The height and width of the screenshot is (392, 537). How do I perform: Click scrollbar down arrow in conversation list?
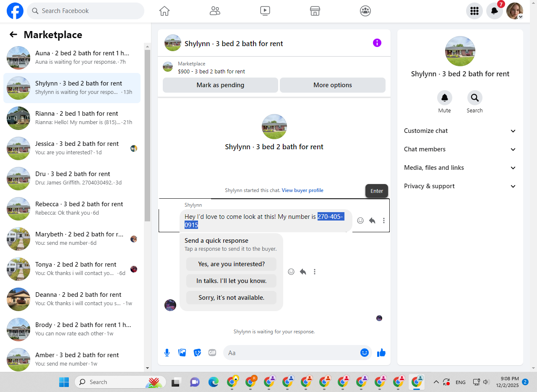pyautogui.click(x=147, y=368)
